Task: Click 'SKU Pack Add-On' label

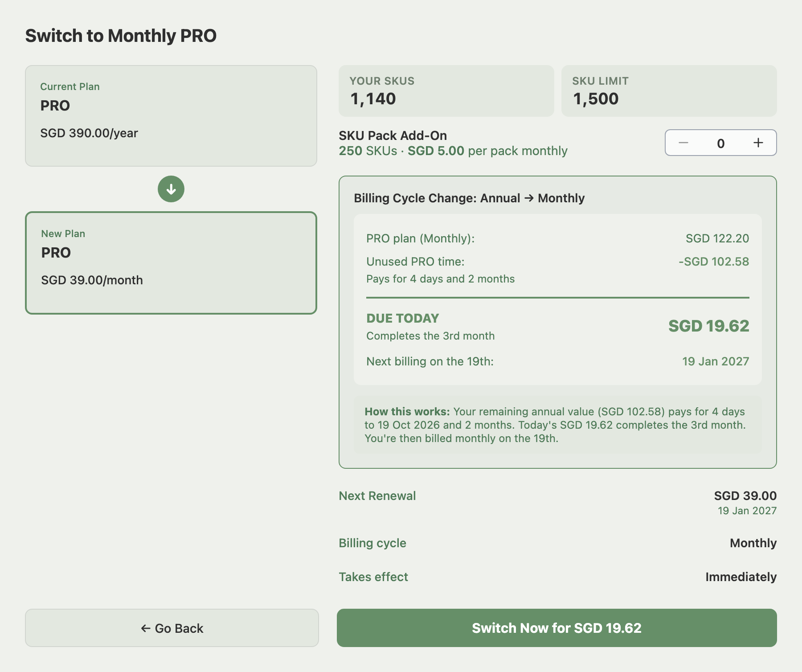Action: (x=393, y=135)
